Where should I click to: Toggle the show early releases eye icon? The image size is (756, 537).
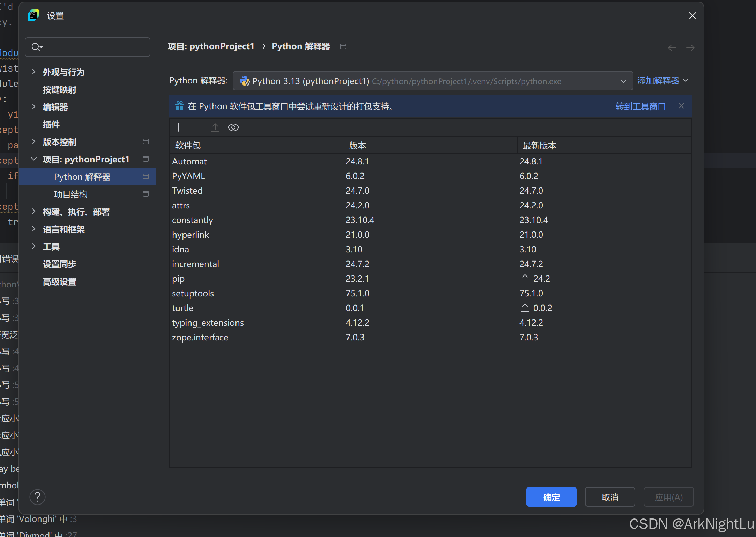point(233,127)
